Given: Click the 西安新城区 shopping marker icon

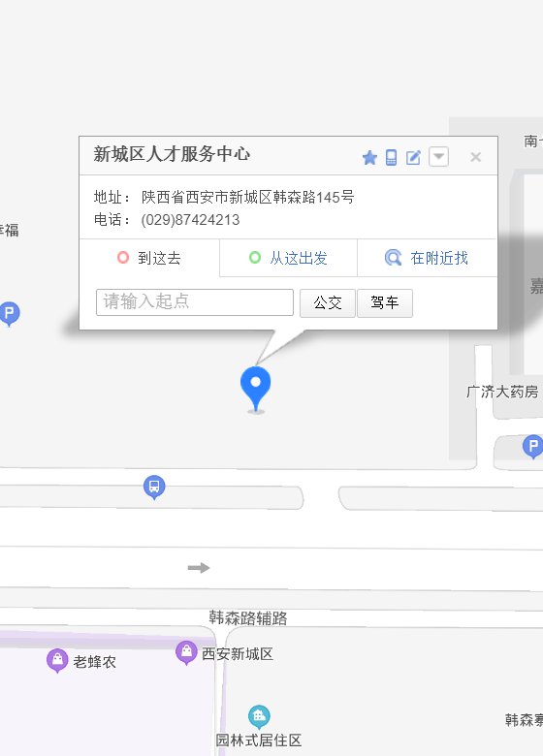Looking at the screenshot, I should click(186, 653).
